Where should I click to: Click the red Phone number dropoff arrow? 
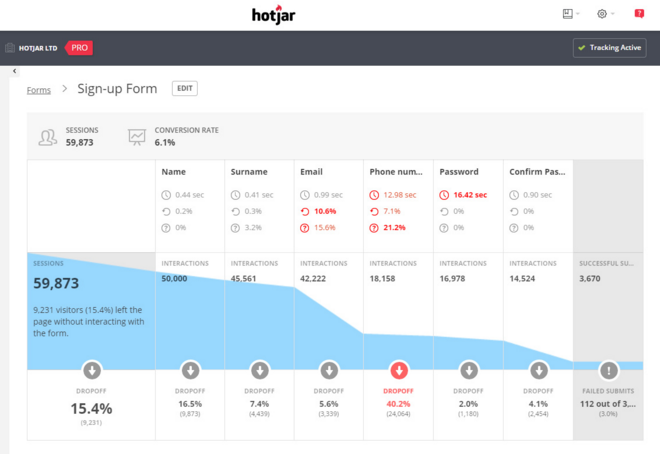pos(399,370)
